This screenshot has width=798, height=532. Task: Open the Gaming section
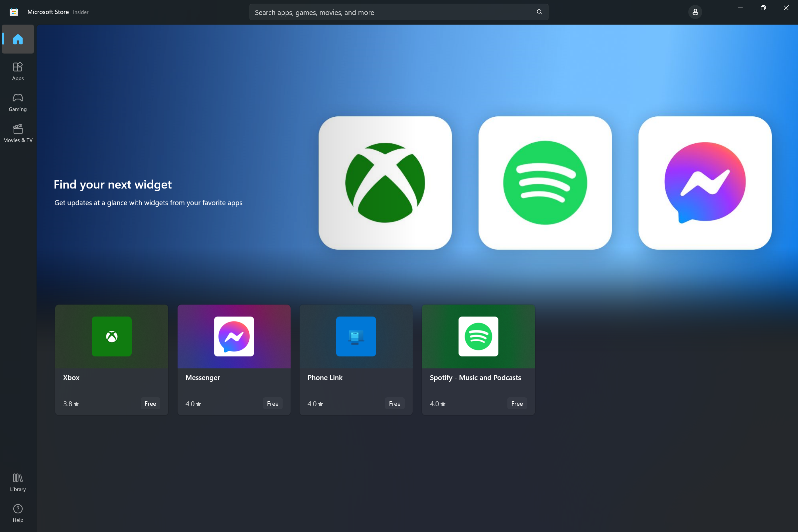tap(17, 101)
